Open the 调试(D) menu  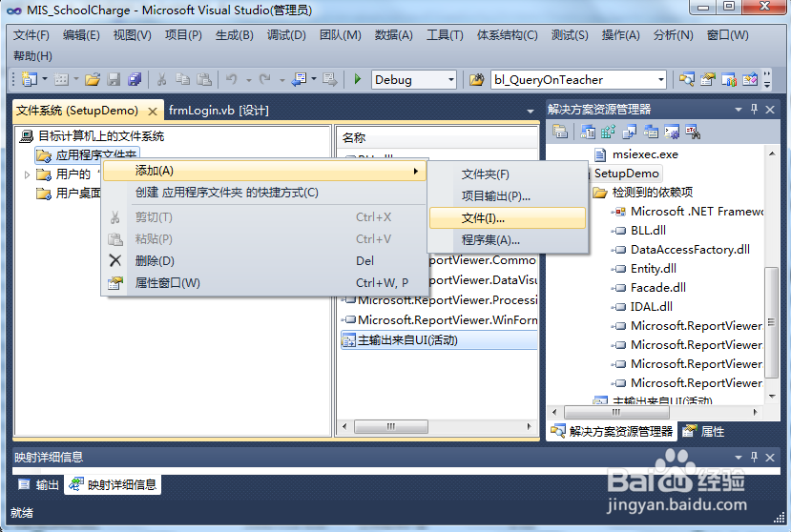pos(286,34)
